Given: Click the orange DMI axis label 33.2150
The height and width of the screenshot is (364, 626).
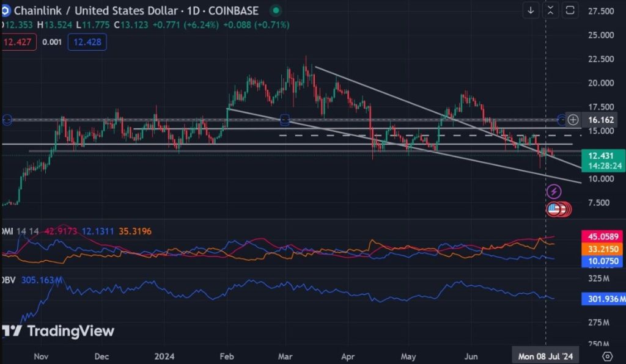Looking at the screenshot, I should (603, 249).
